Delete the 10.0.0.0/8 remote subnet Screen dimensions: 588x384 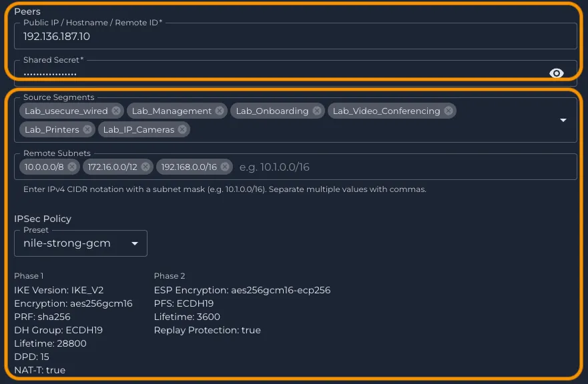pyautogui.click(x=72, y=167)
